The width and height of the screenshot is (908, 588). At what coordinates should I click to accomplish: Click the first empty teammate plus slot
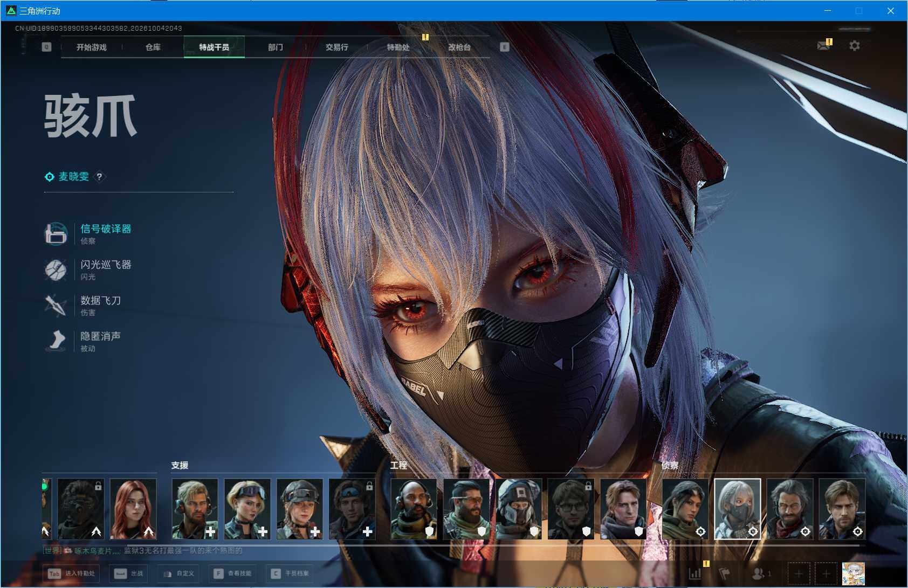[x=799, y=573]
